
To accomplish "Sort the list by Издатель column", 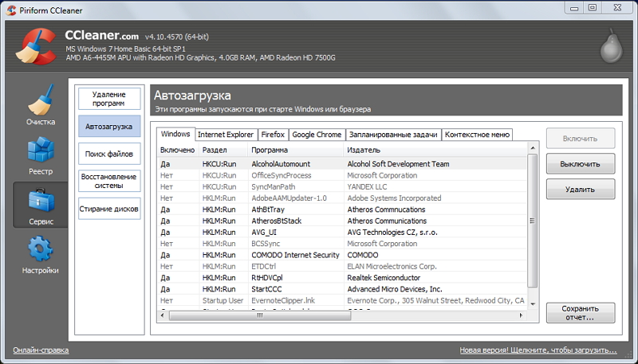I will pyautogui.click(x=435, y=150).
